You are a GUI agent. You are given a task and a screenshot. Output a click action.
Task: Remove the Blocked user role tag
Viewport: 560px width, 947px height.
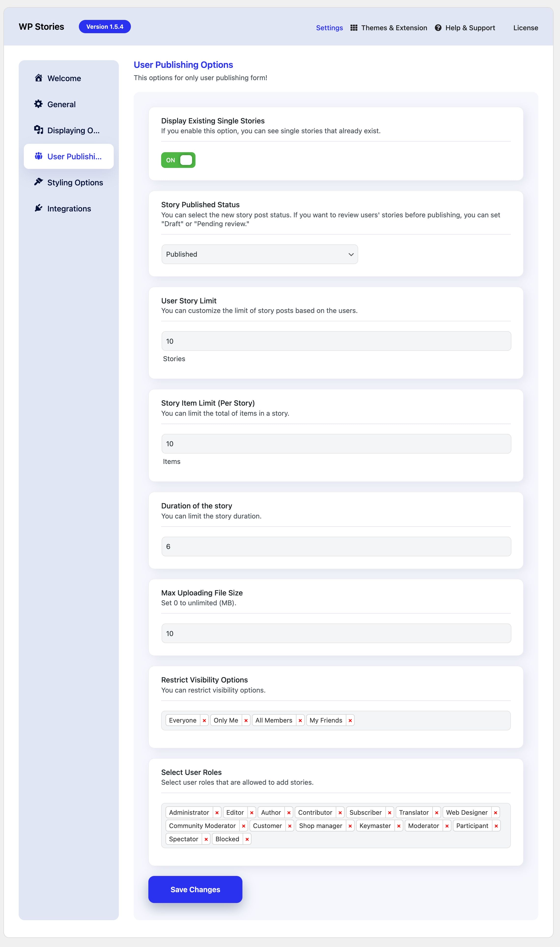coord(247,839)
